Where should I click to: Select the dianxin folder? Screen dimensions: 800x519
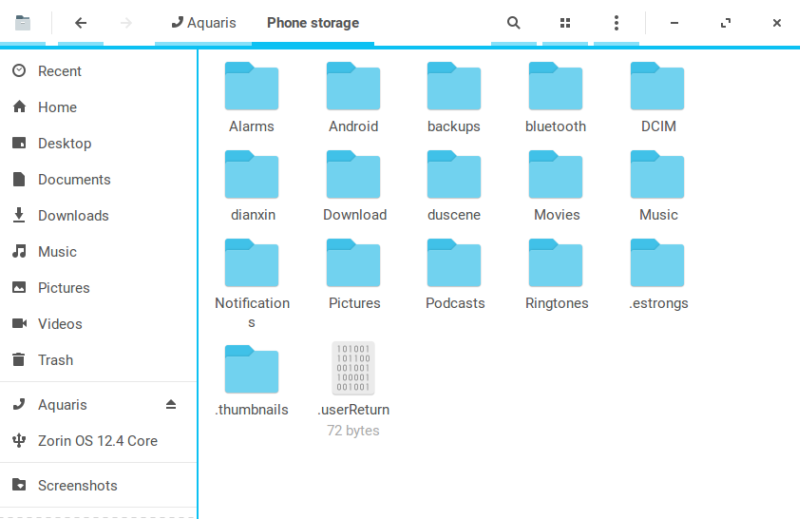click(x=252, y=186)
